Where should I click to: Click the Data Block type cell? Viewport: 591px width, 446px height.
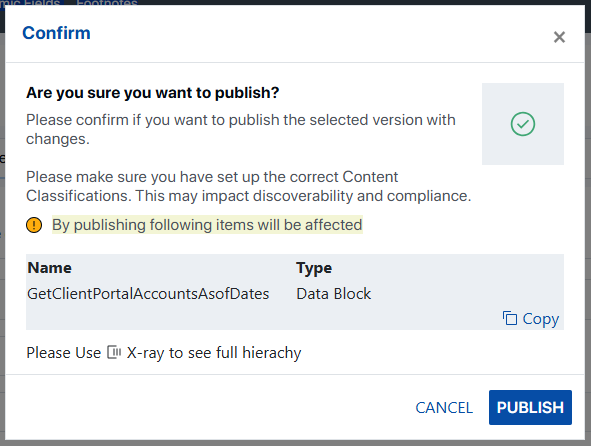[x=334, y=294]
